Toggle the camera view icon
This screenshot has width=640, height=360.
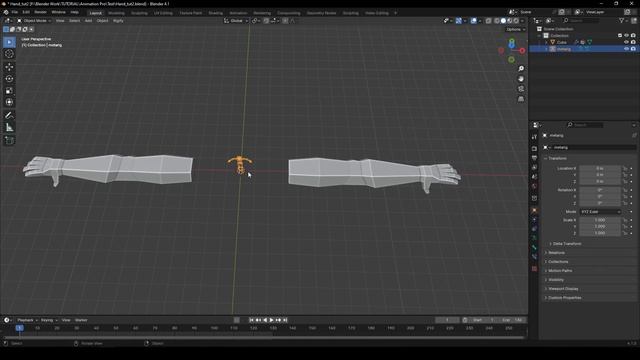tap(521, 89)
